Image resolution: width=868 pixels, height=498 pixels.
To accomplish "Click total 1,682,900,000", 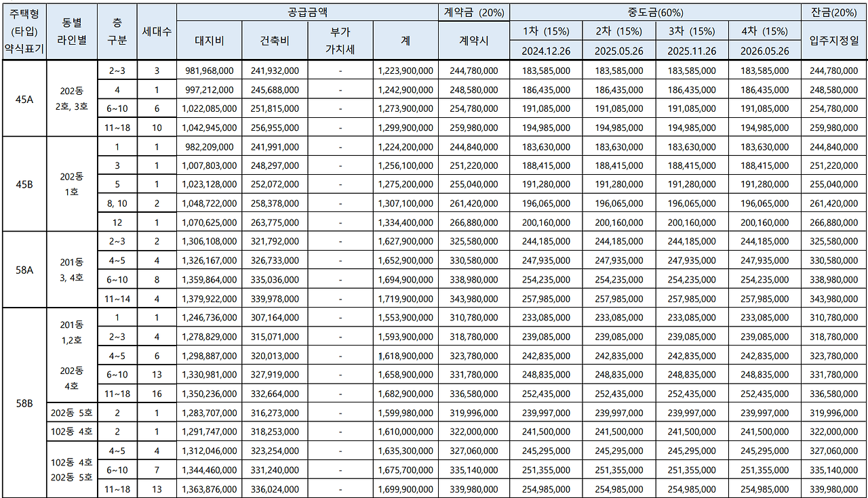I will 405,393.
